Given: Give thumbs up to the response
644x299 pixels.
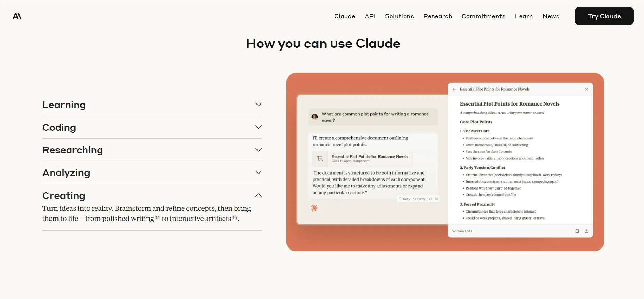Looking at the screenshot, I should click(430, 199).
